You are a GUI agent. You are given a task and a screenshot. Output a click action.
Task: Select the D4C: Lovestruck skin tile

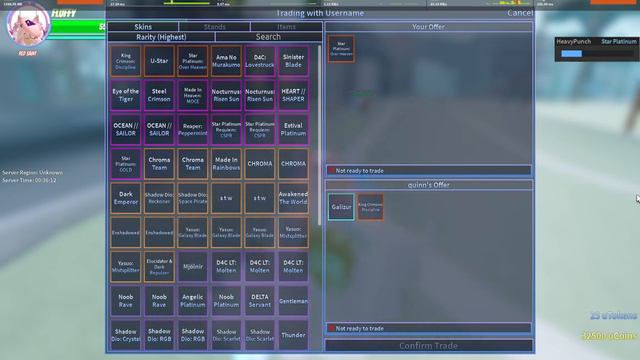(260, 61)
